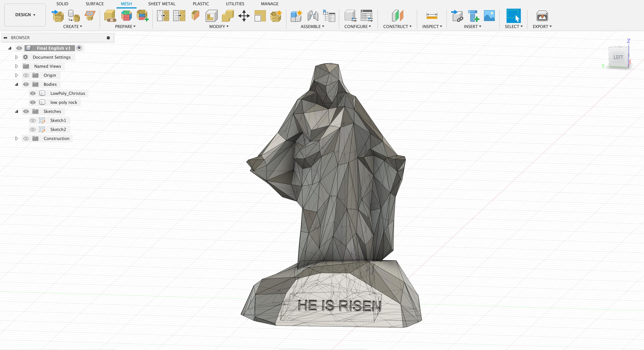The width and height of the screenshot is (644, 350).
Task: Show Sketch1 using its eye icon
Action: (x=33, y=121)
